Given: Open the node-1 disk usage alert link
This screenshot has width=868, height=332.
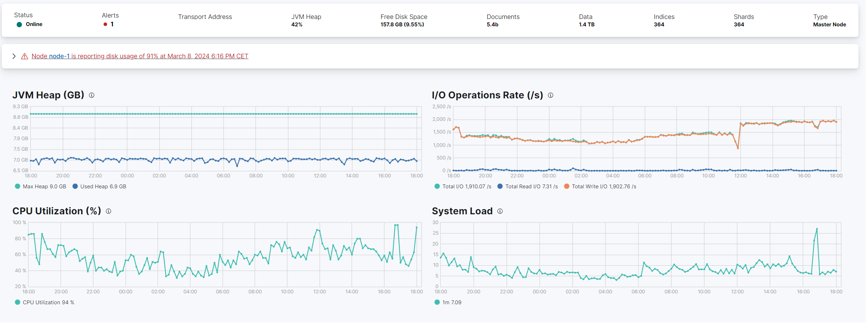Looking at the screenshot, I should click(x=140, y=56).
